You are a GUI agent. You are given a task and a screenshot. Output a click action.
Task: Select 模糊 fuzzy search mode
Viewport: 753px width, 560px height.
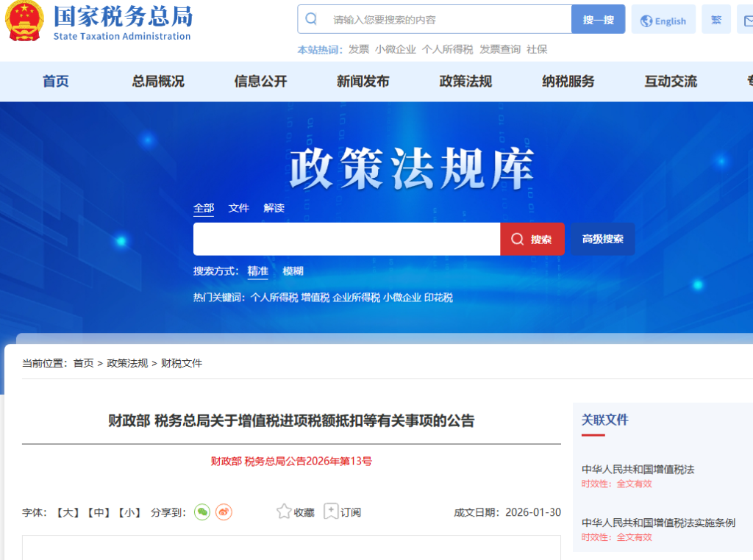click(x=293, y=270)
